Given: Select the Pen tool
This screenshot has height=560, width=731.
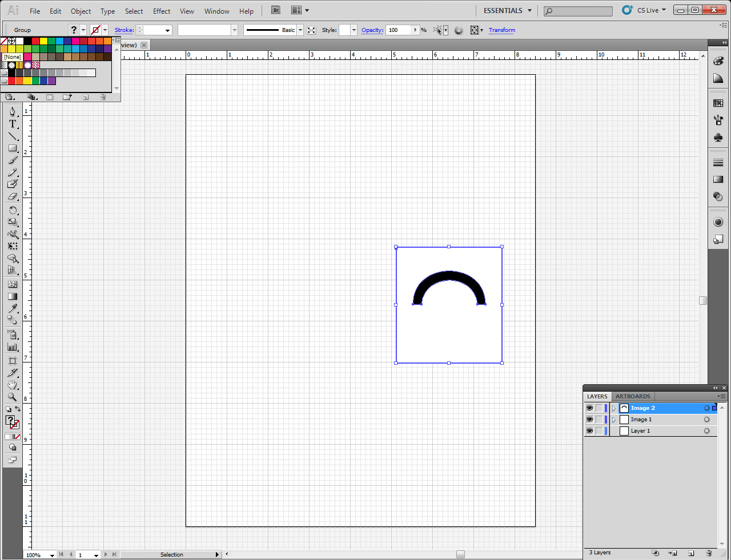Looking at the screenshot, I should pos(13,111).
